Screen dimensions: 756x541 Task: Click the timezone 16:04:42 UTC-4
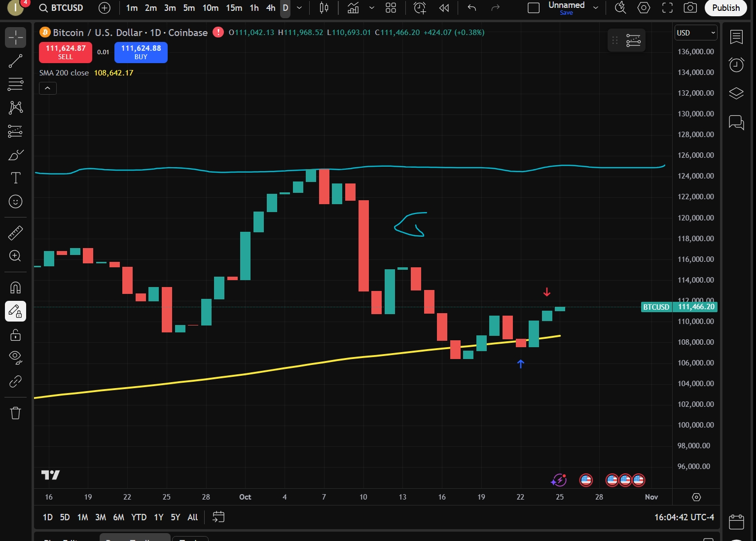(684, 517)
